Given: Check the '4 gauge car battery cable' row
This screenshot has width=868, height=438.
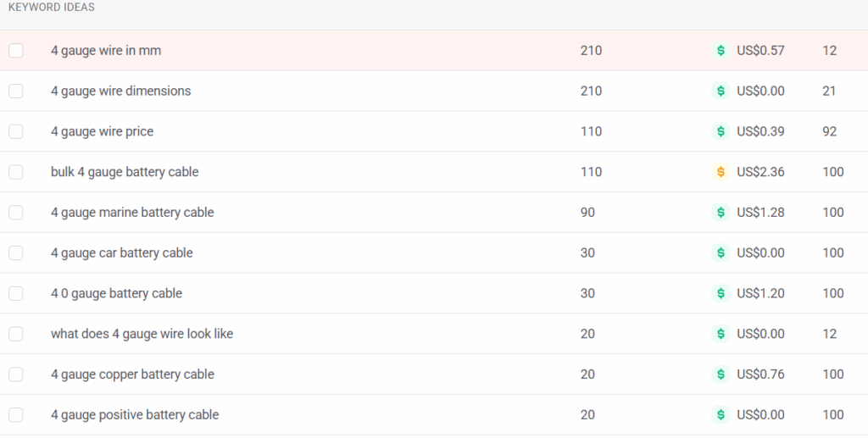Looking at the screenshot, I should point(16,252).
